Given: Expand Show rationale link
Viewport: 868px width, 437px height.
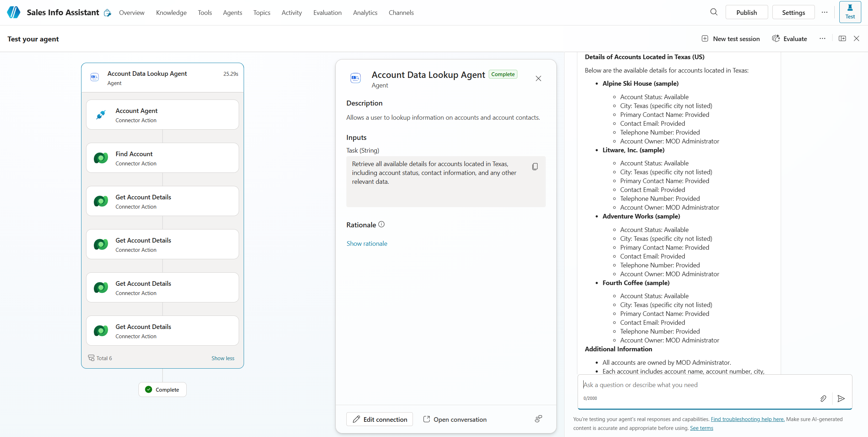Looking at the screenshot, I should pos(367,244).
